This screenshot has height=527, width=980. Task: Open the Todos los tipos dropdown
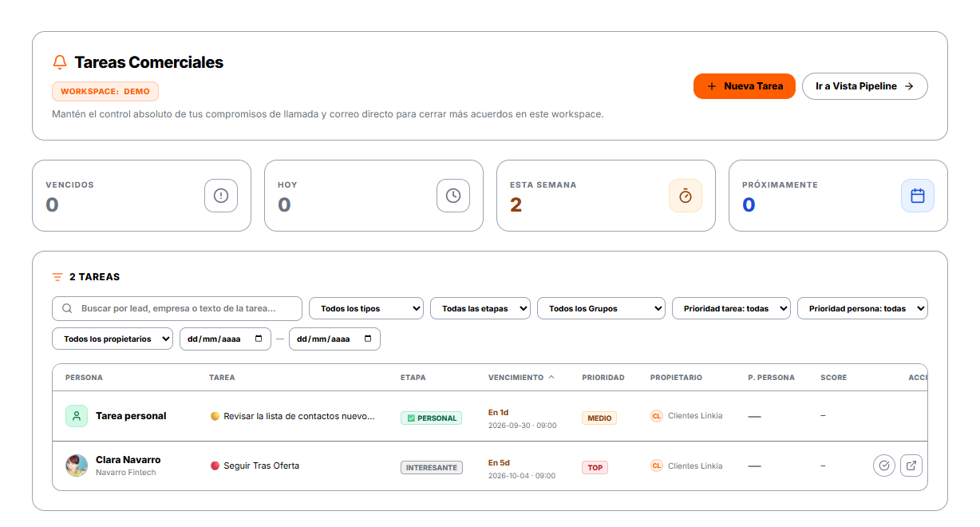point(366,308)
